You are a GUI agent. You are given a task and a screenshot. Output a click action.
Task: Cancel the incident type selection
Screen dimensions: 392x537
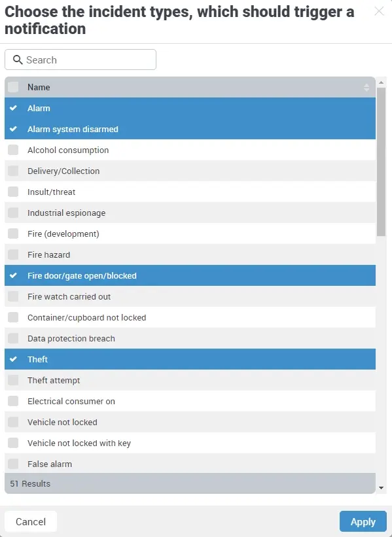click(x=30, y=521)
